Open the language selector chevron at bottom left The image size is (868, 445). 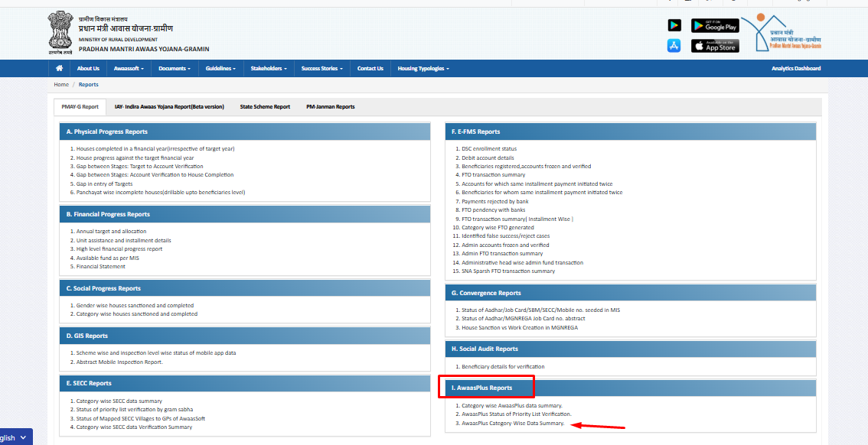tap(23, 437)
